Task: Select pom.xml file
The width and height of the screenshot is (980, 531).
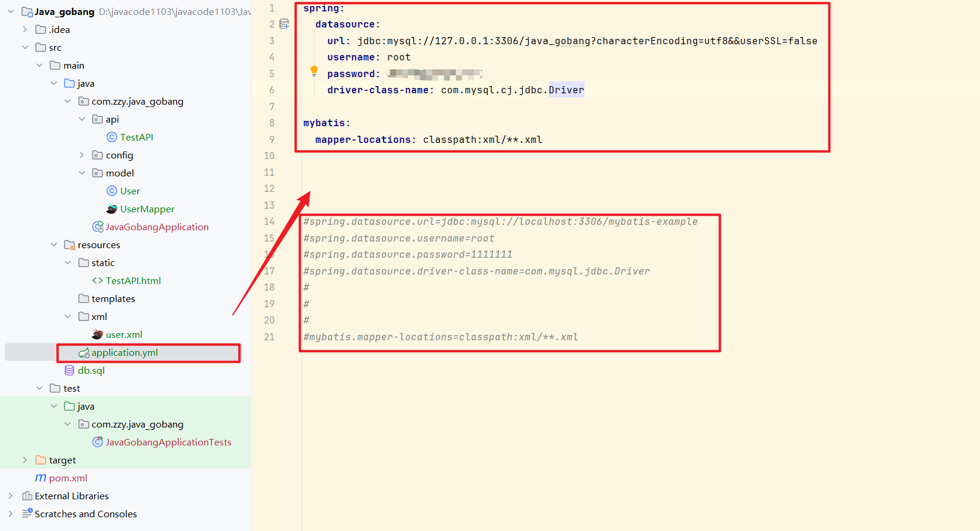Action: coord(68,478)
